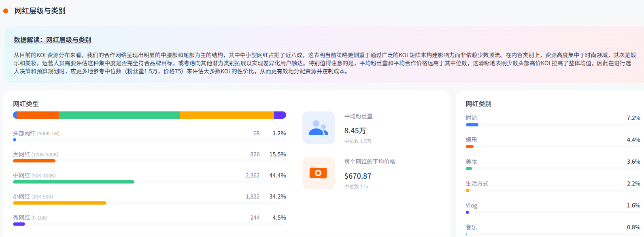Image resolution: width=644 pixels, height=237 pixels.
Task: Click the 小网红 yellow progress bar
Action: (x=60, y=203)
